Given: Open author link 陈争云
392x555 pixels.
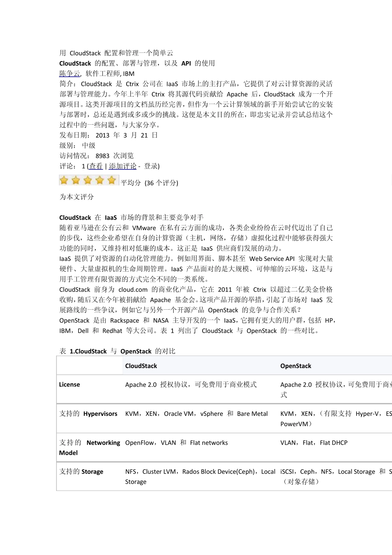Looking at the screenshot, I should (70, 74).
